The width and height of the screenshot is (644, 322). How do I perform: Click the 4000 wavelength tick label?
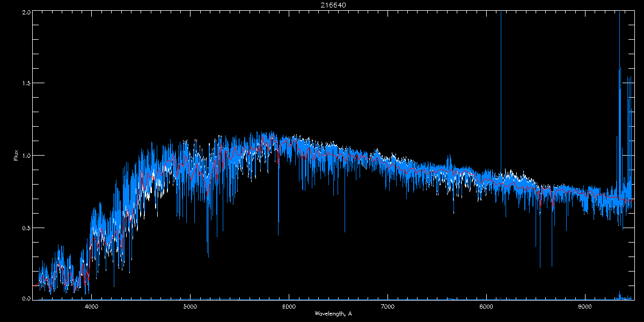point(91,307)
